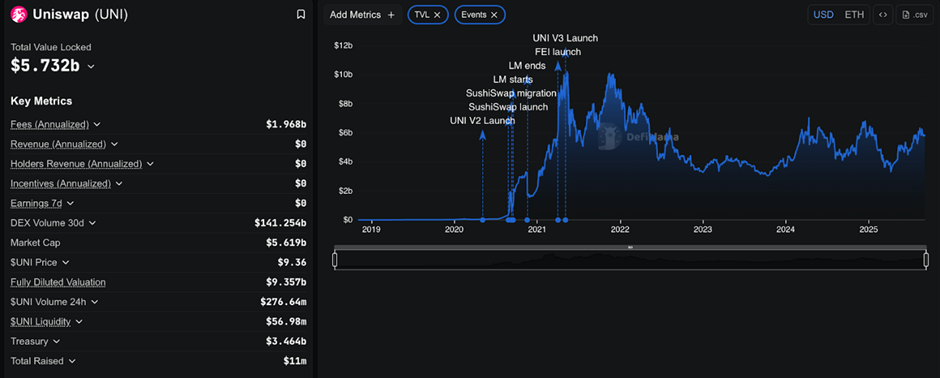
Task: Switch chart denomination to ETH
Action: [x=854, y=15]
